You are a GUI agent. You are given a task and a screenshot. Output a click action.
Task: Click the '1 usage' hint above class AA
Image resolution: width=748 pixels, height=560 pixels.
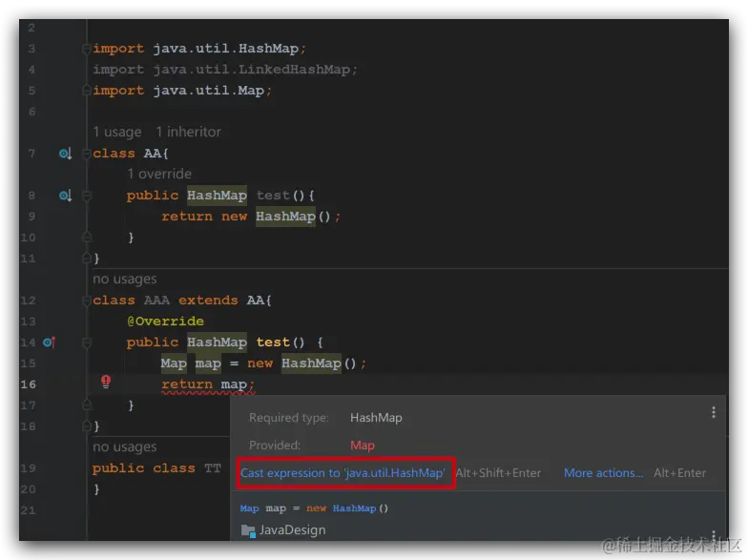[117, 132]
